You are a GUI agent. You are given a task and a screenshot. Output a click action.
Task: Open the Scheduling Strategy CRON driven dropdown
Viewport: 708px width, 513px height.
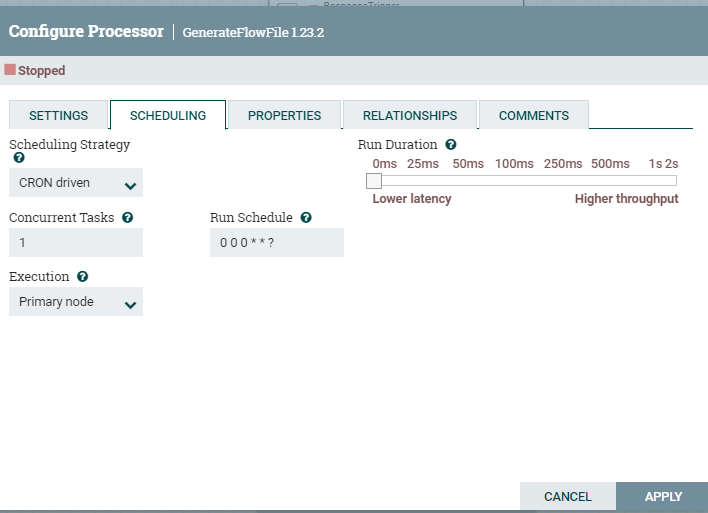point(76,183)
